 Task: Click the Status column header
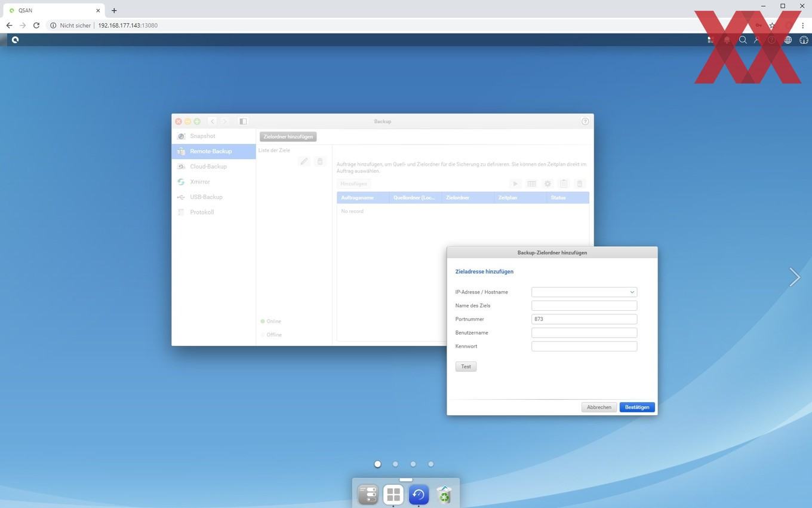tap(568, 198)
